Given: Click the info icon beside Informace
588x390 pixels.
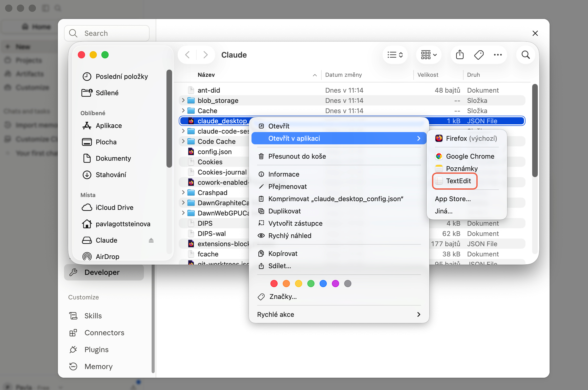Looking at the screenshot, I should pyautogui.click(x=261, y=174).
